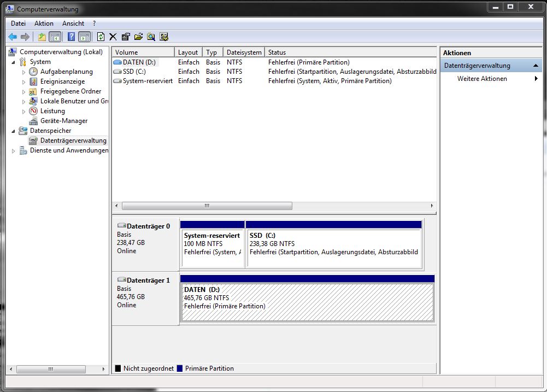
Task: Collapse the Datenspeicher tree node
Action: (13, 131)
